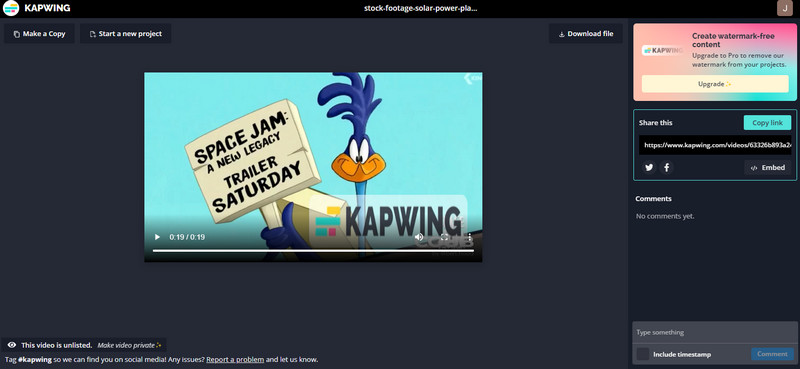
Task: Click Upgrade to Pro button
Action: point(715,84)
